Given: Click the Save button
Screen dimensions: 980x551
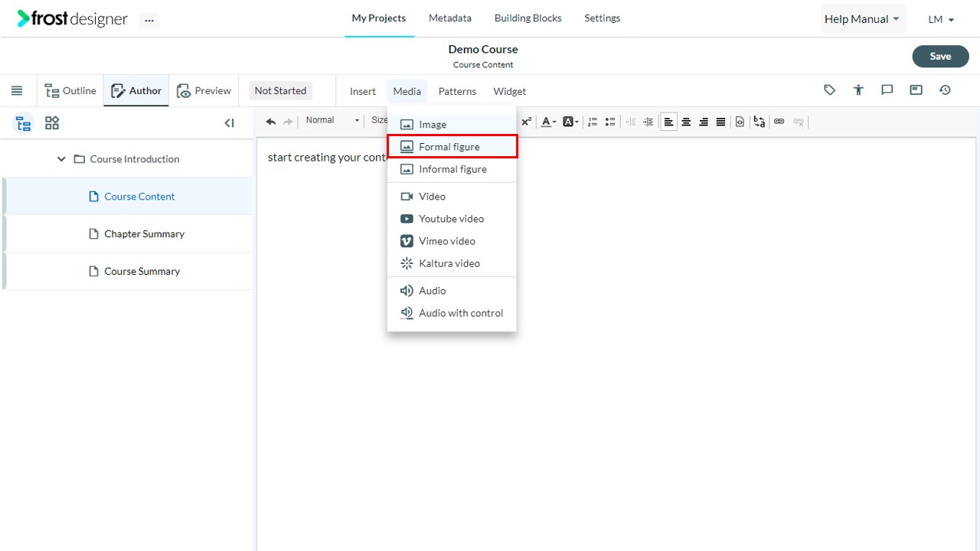Looking at the screenshot, I should point(940,56).
